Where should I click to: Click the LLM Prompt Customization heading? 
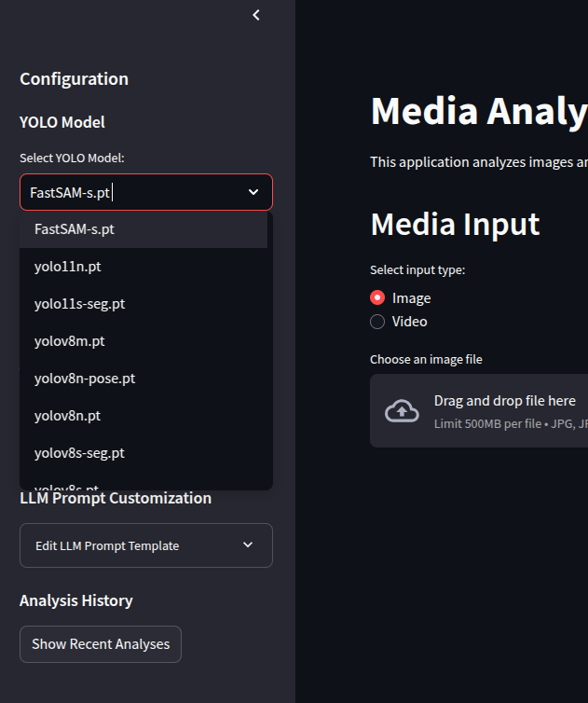116,498
